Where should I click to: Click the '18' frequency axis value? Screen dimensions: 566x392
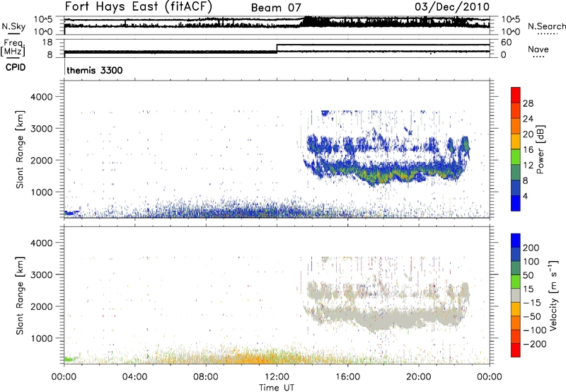click(x=47, y=42)
